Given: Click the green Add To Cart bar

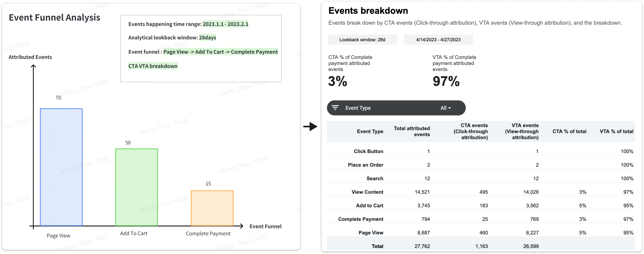Looking at the screenshot, I should coord(136,187).
